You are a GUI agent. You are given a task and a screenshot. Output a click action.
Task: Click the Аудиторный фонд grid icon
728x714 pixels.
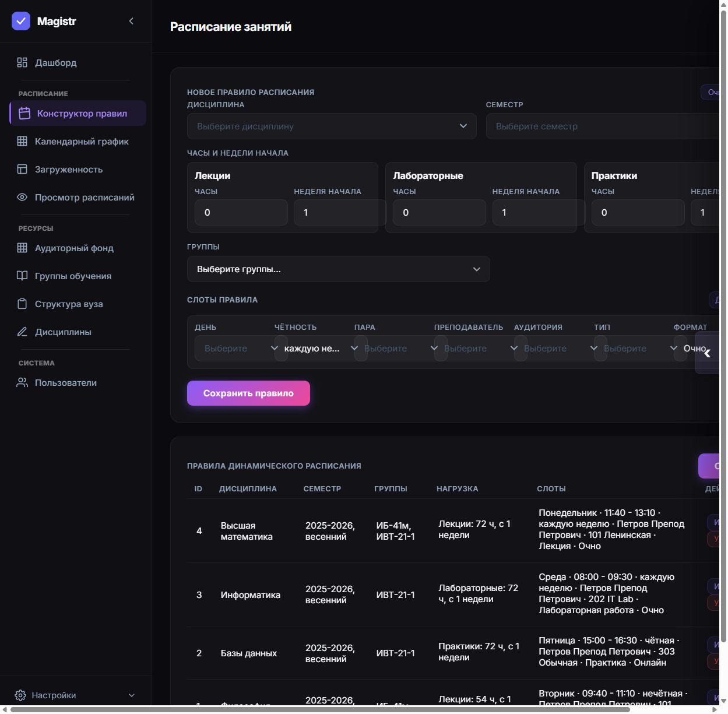[22, 248]
